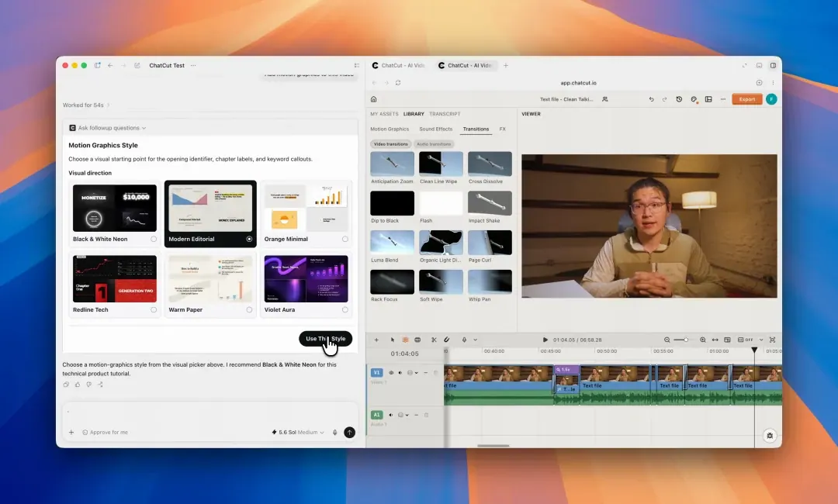
Task: Click the chat input microphone icon
Action: pos(335,433)
